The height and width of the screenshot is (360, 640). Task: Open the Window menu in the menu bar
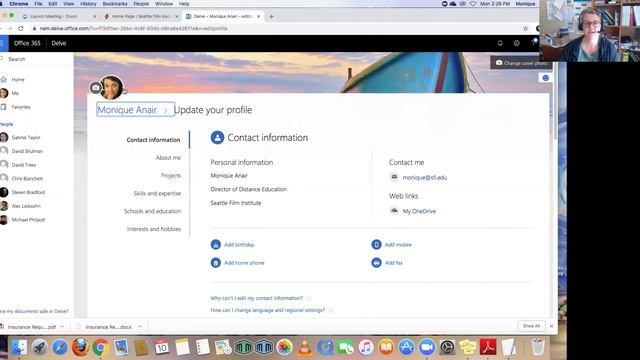(x=164, y=4)
